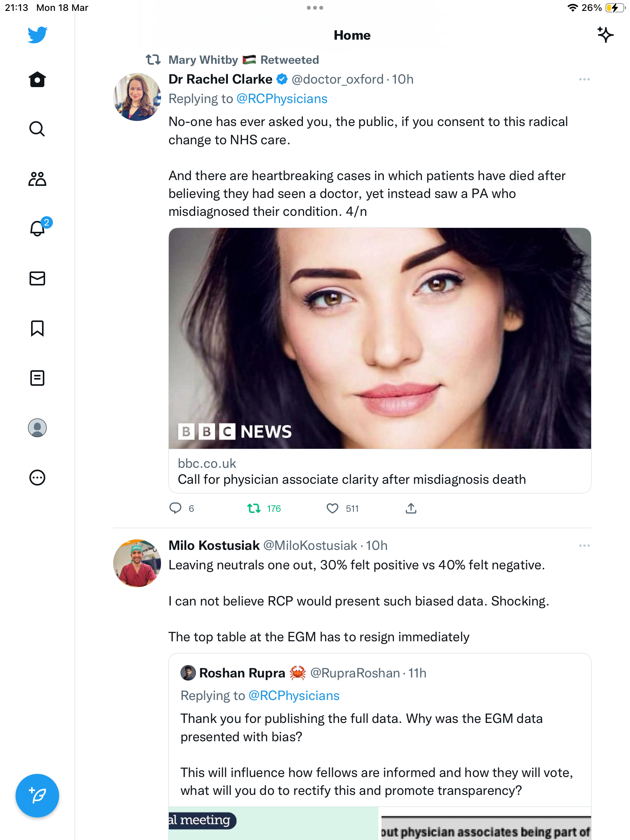This screenshot has width=630, height=840.
Task: Switch timeline with the sparkle icon
Action: tap(605, 35)
